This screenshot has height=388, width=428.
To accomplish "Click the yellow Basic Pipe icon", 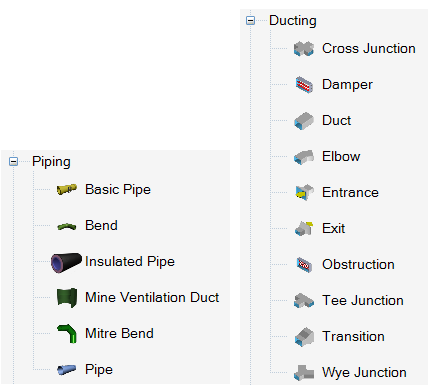I will tap(67, 189).
